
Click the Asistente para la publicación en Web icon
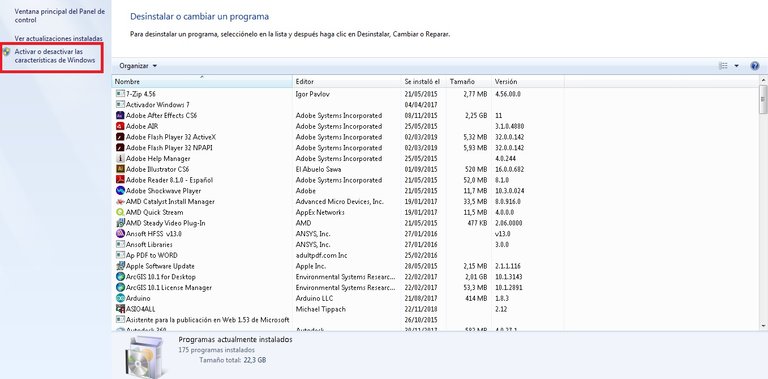click(120, 319)
